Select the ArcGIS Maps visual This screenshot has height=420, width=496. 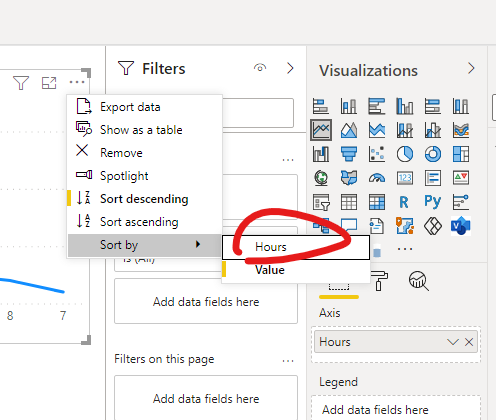pos(405,226)
